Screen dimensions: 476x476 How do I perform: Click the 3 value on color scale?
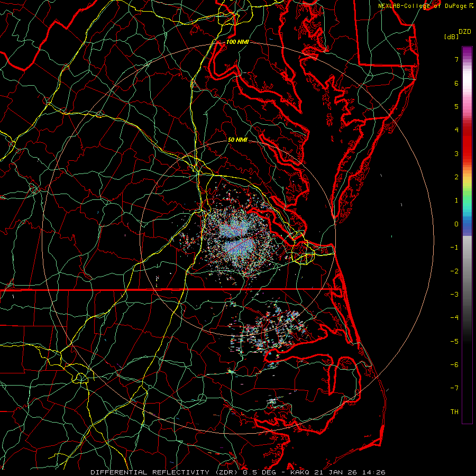tap(456, 153)
